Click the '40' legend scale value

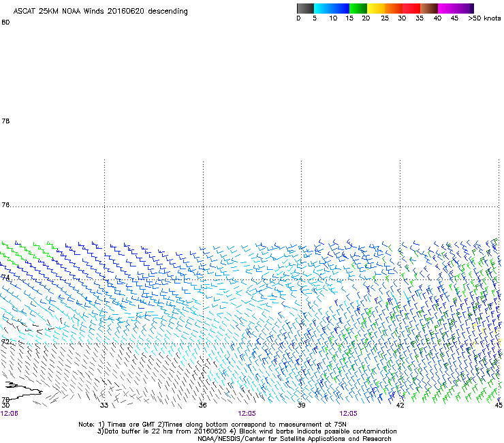point(437,18)
